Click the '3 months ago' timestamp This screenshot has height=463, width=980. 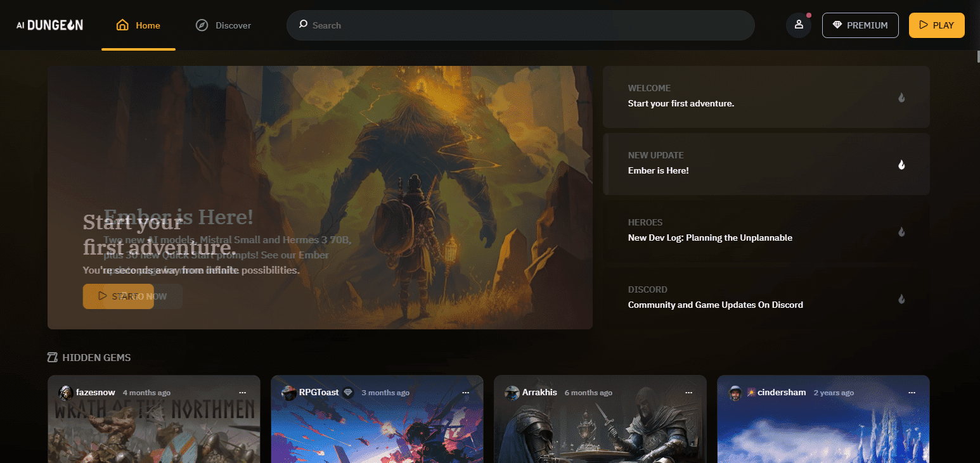point(385,393)
